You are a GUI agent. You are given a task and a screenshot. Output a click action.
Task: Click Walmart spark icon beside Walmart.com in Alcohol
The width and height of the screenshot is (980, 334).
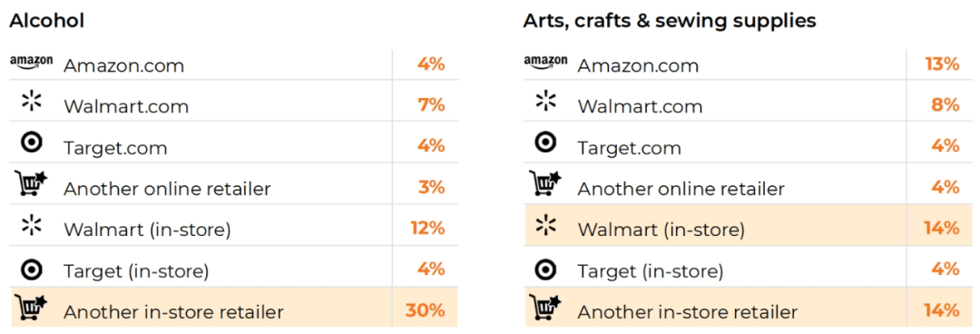tap(31, 102)
